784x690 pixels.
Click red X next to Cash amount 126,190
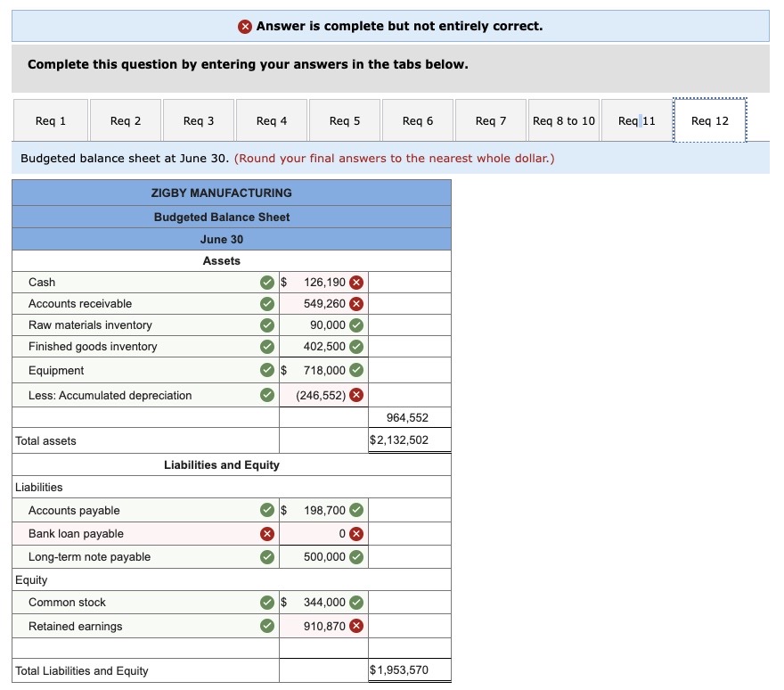[356, 283]
